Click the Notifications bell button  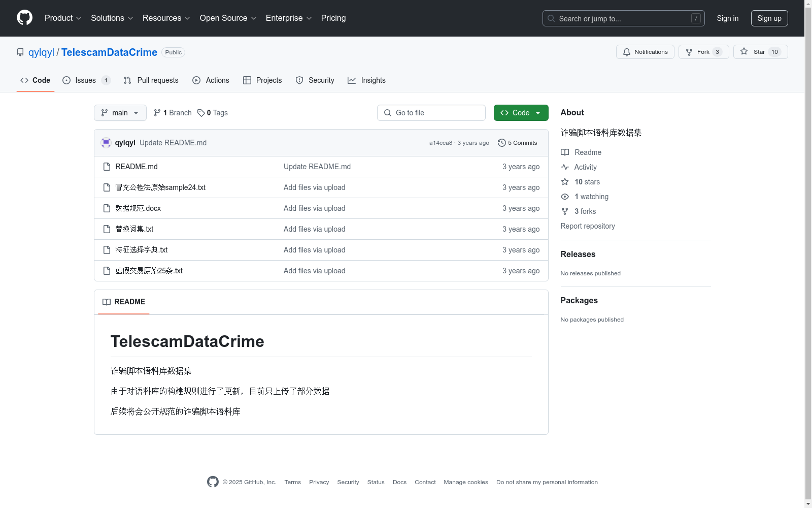click(645, 52)
